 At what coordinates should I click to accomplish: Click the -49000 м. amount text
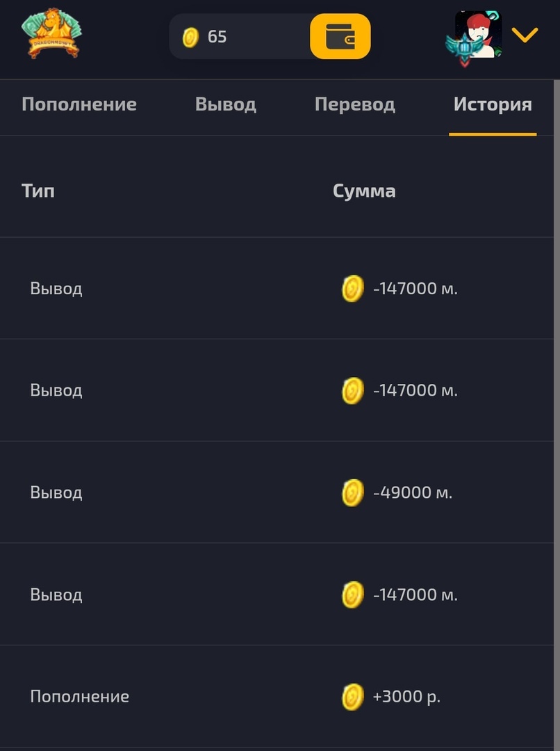coord(413,493)
